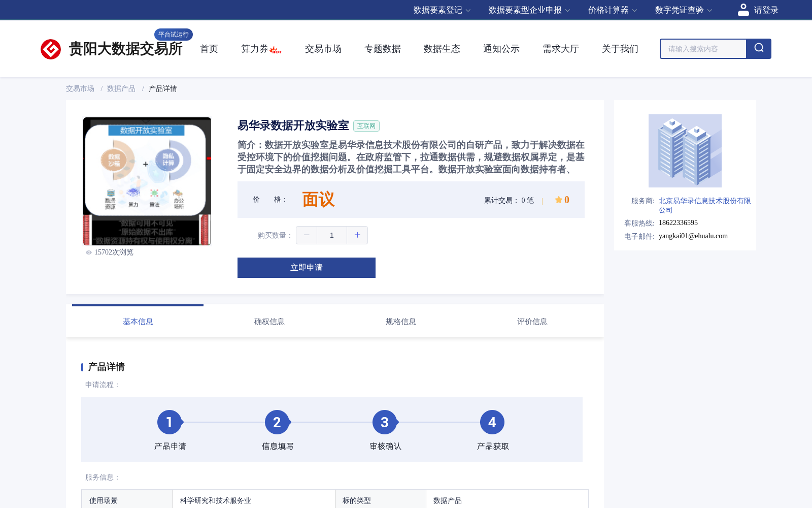Click the email yangkai01@ehualu.com
The height and width of the screenshot is (508, 812).
coord(693,236)
